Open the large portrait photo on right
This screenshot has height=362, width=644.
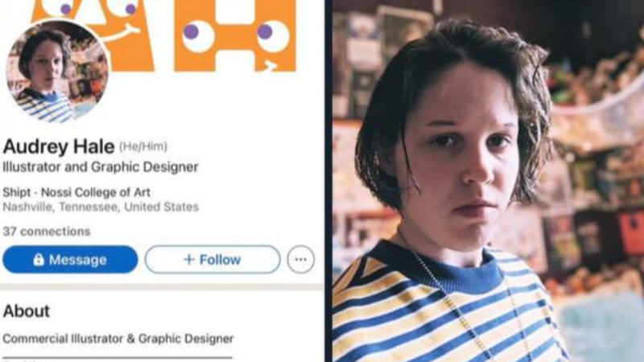pos(488,181)
